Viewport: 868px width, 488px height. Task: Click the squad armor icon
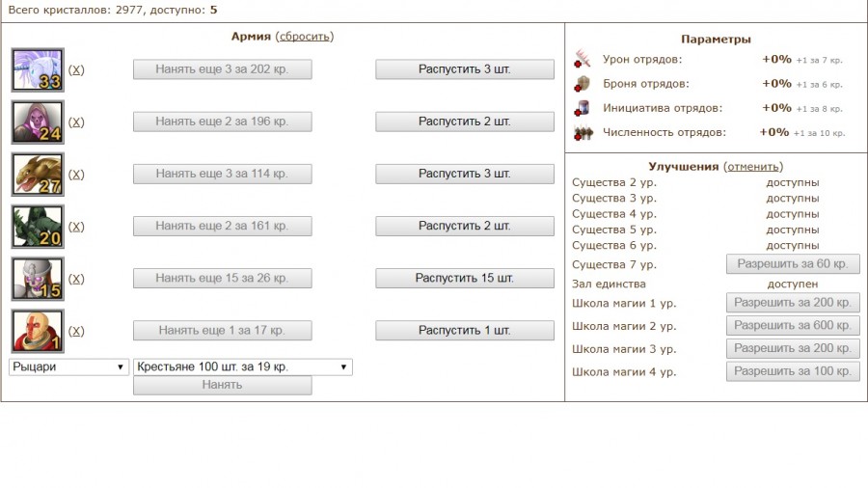point(583,84)
